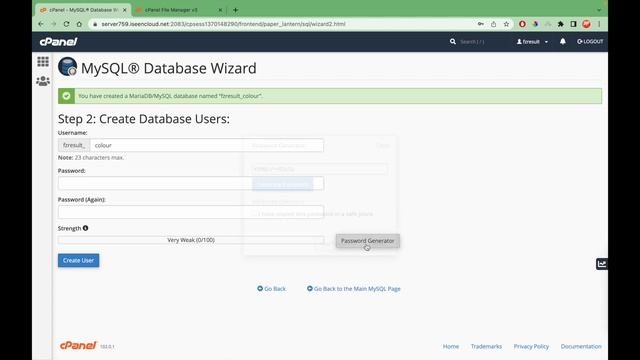640x360 pixels.
Task: Click the browser back arrow
Action: tap(41, 24)
